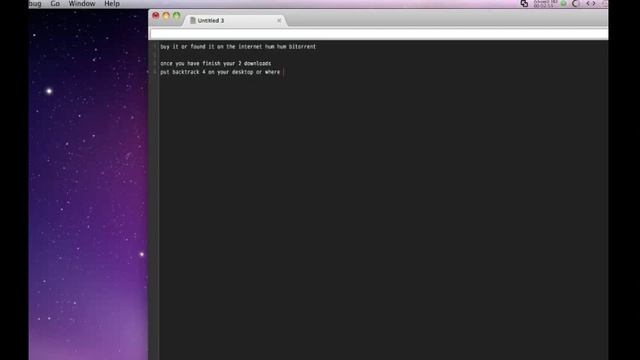Click the line 'put backtrack 4 on your desktop'
640x360 pixels.
coord(220,72)
